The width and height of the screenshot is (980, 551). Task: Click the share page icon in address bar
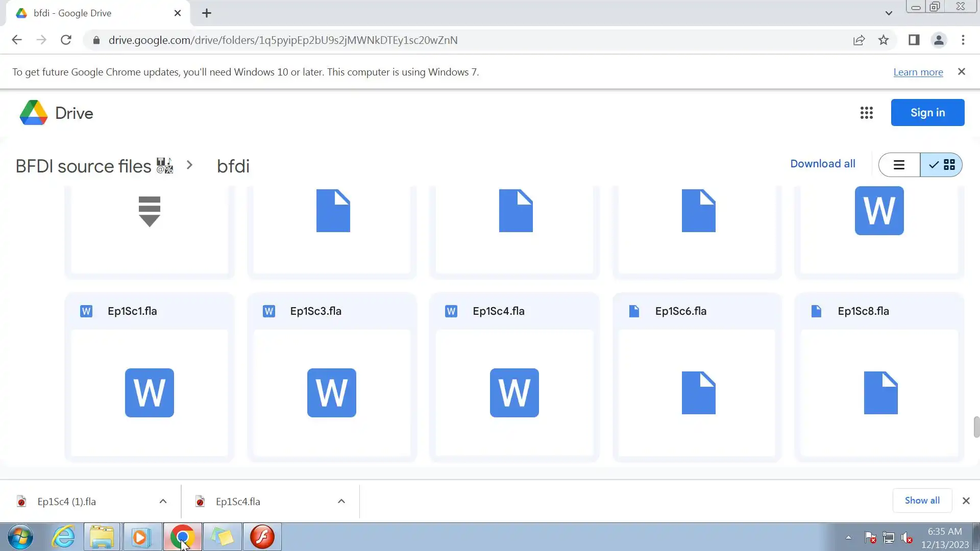859,40
